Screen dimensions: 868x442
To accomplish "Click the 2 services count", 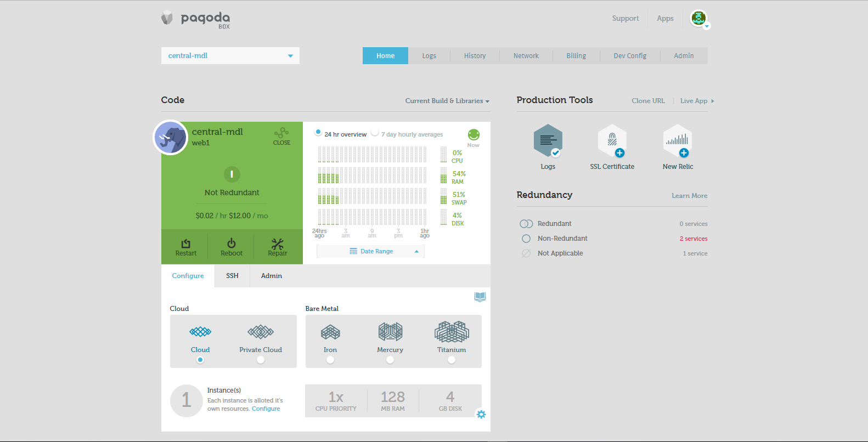I will click(x=694, y=239).
